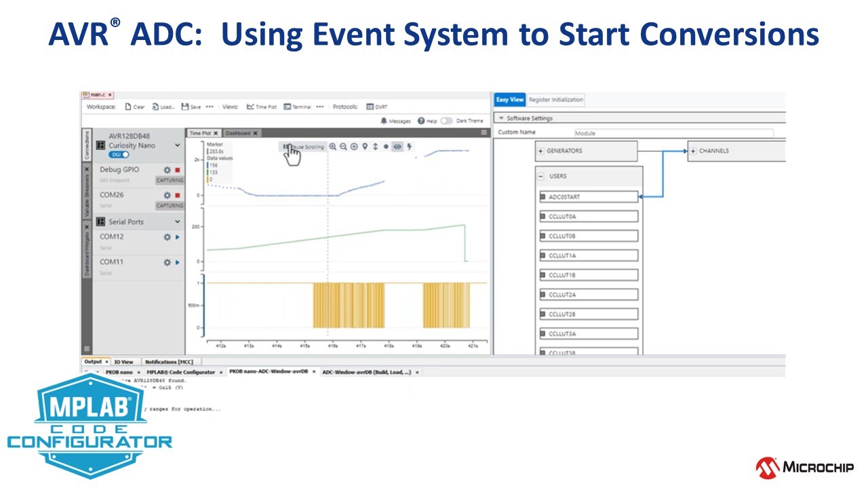The height and width of the screenshot is (488, 868).
Task: Expand the GENERATORS block
Action: [x=540, y=150]
